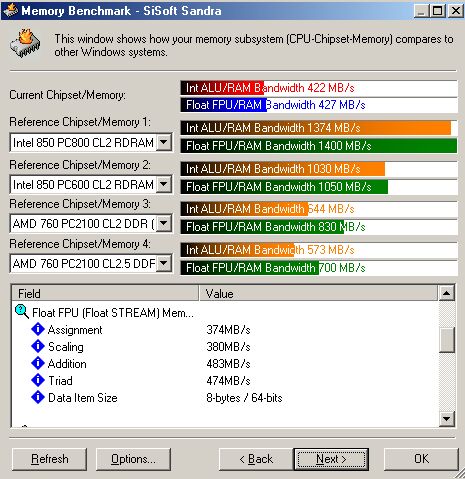Go to previous page with Back button
The height and width of the screenshot is (479, 465).
[256, 459]
